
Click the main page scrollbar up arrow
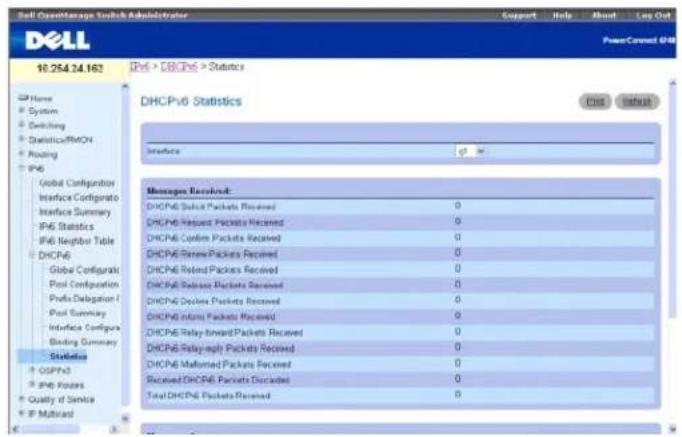coord(673,83)
